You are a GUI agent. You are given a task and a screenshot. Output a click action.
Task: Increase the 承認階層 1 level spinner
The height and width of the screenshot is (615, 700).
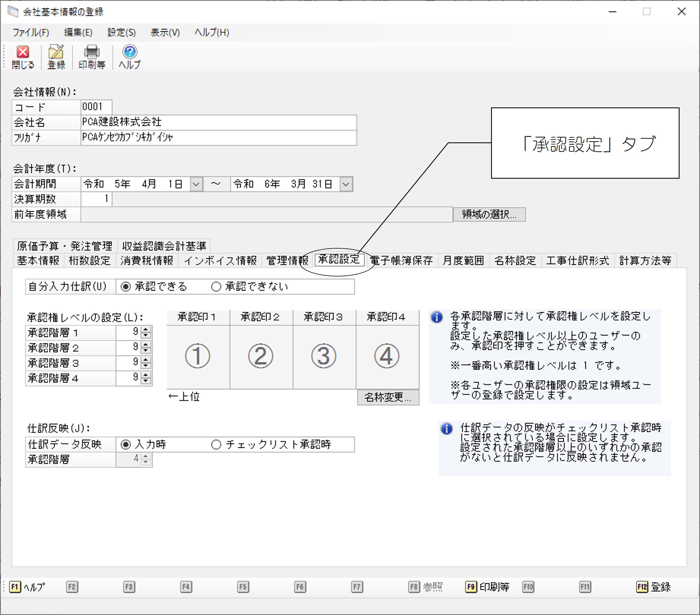click(146, 329)
